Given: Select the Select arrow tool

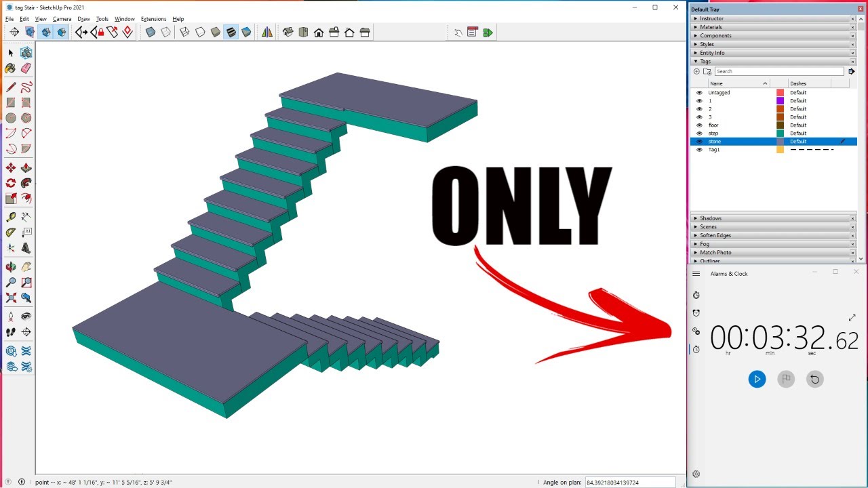Looking at the screenshot, I should coord(11,53).
